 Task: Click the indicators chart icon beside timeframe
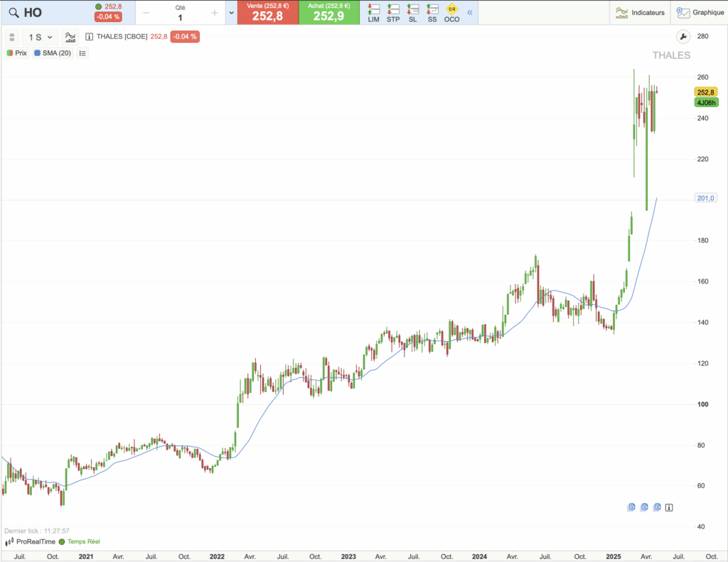pyautogui.click(x=70, y=37)
